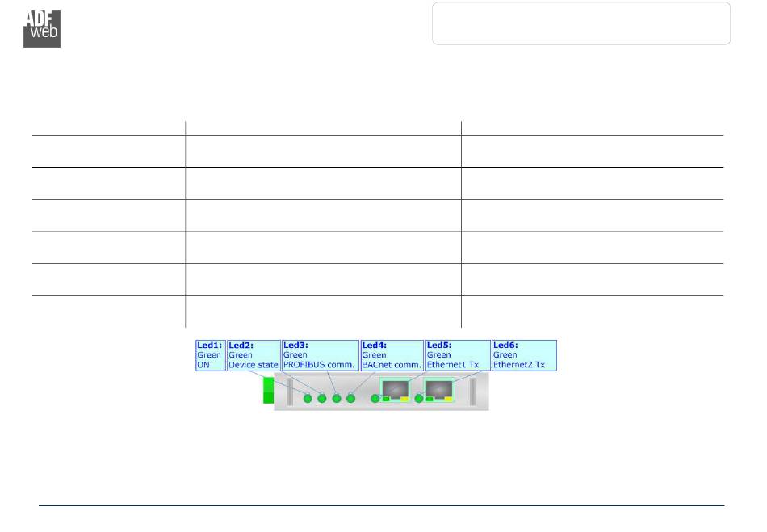This screenshot has height=532, width=767.
Task: Select the Led4 BACnet comm. label
Action: tap(392, 355)
